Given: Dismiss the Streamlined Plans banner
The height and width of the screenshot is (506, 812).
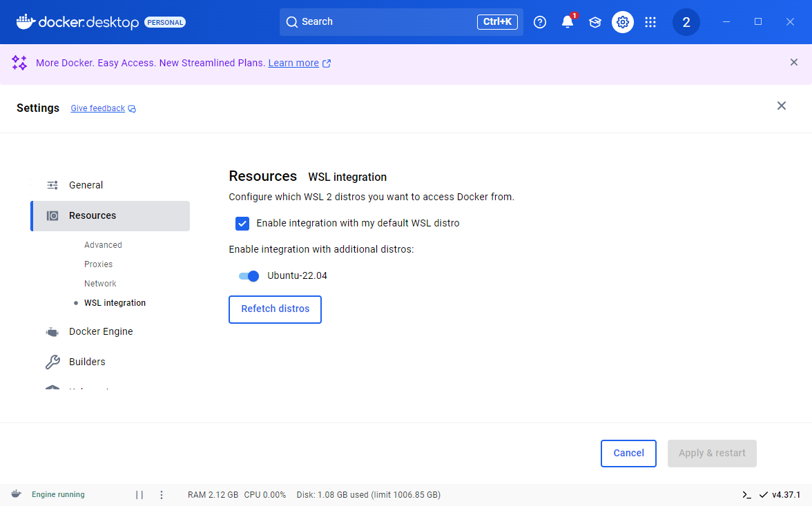Looking at the screenshot, I should pos(793,62).
